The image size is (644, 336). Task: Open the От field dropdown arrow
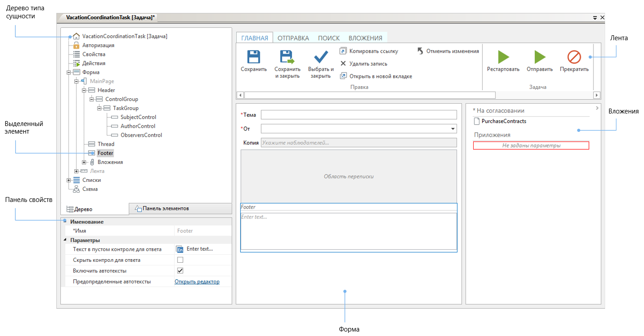coord(453,129)
